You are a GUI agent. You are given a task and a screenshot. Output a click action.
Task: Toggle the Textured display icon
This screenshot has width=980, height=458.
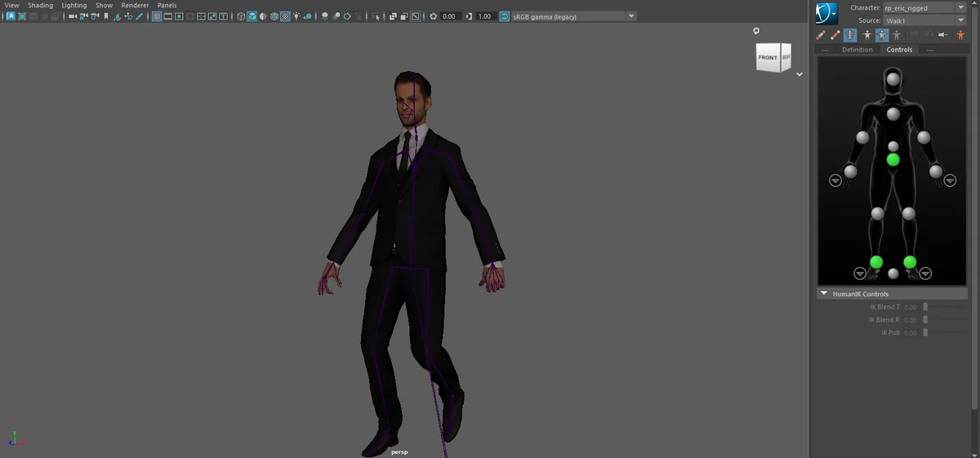[x=285, y=16]
